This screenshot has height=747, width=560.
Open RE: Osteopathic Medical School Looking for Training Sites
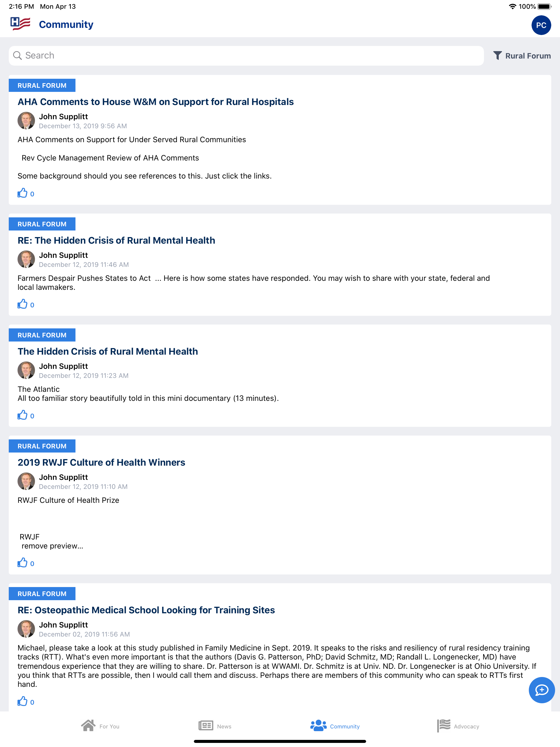click(x=146, y=610)
